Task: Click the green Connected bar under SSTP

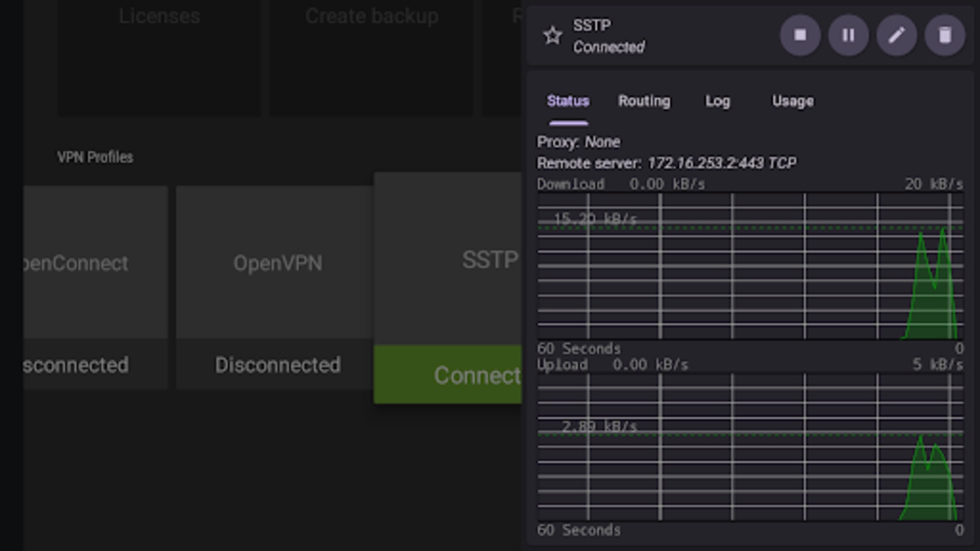Action: 448,375
